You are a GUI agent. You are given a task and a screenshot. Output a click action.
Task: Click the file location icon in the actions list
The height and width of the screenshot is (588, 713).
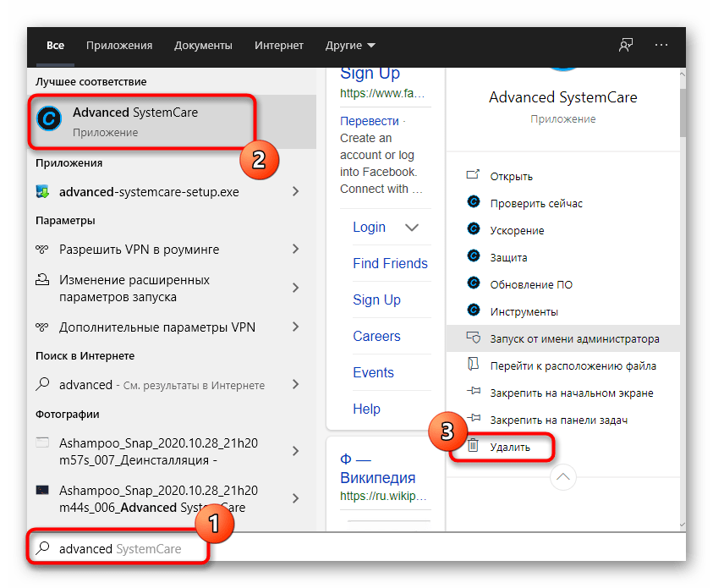(474, 365)
